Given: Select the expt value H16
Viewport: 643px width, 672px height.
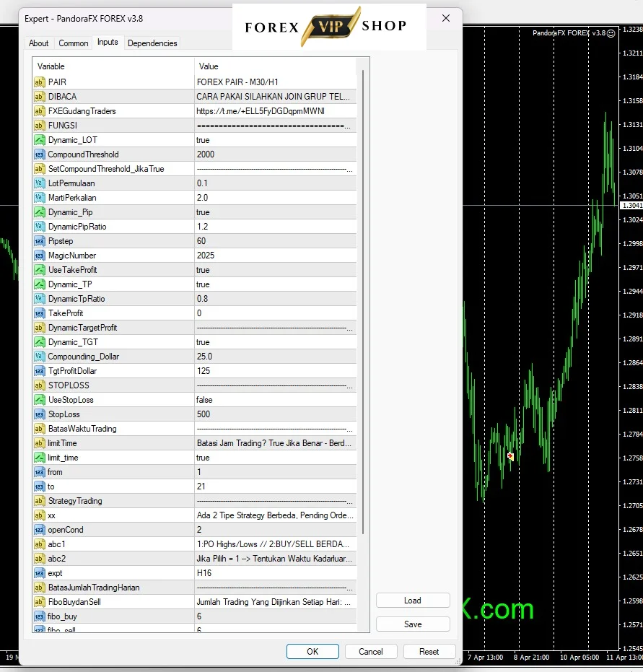Looking at the screenshot, I should point(276,573).
